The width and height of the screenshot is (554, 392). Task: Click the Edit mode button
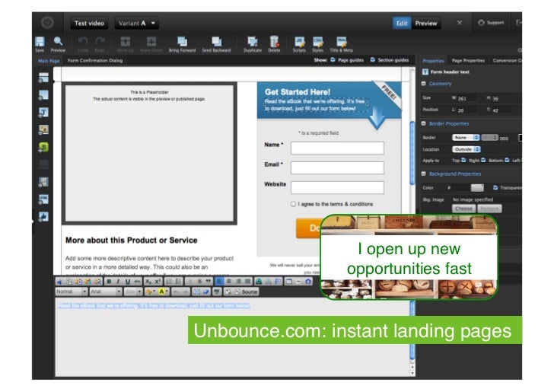[401, 24]
